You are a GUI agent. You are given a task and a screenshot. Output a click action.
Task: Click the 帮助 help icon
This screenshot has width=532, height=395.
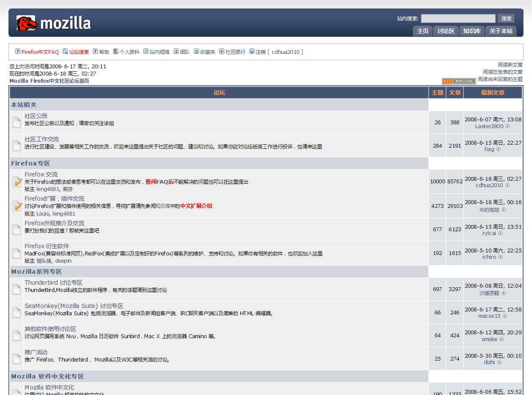tap(95, 51)
